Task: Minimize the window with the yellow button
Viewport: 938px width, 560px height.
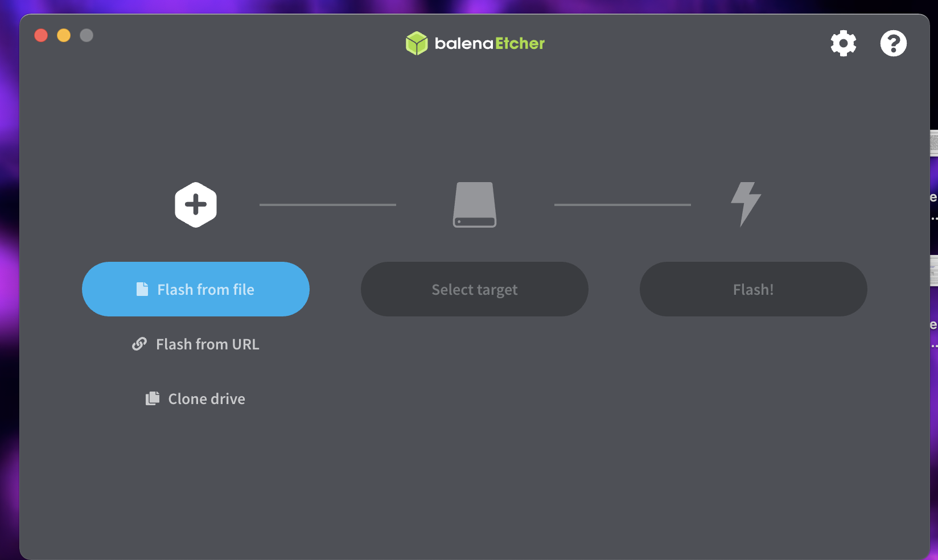Action: pos(64,35)
